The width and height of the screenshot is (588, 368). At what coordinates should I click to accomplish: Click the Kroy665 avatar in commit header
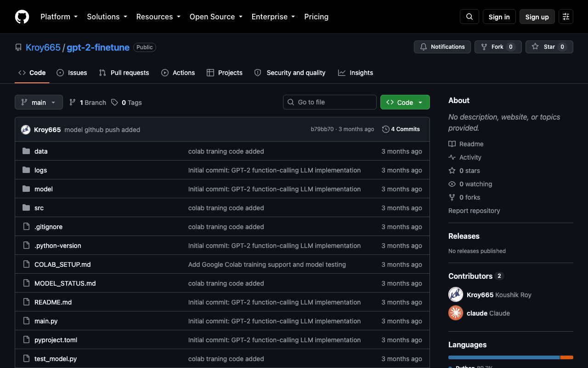click(26, 130)
